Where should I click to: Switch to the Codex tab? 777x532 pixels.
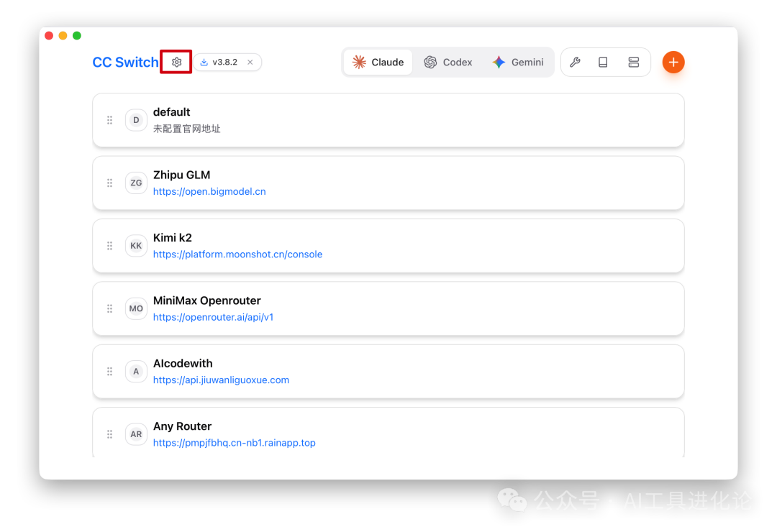pyautogui.click(x=448, y=63)
